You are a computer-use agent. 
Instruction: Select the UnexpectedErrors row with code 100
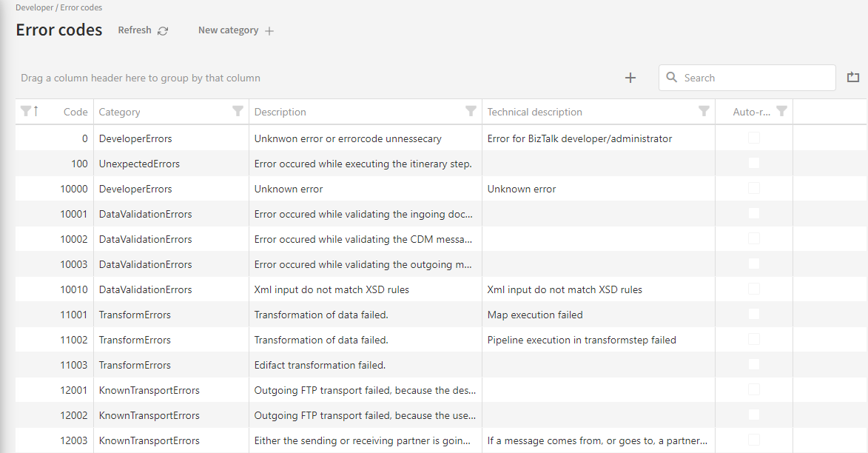[139, 164]
